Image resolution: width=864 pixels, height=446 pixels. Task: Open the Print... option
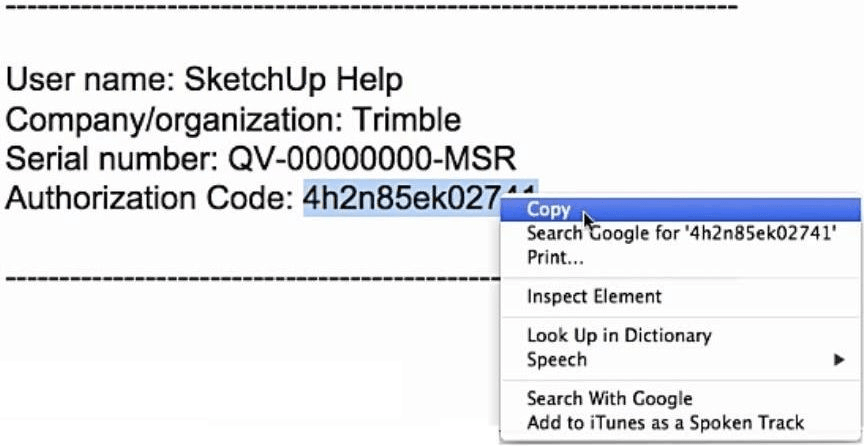555,257
